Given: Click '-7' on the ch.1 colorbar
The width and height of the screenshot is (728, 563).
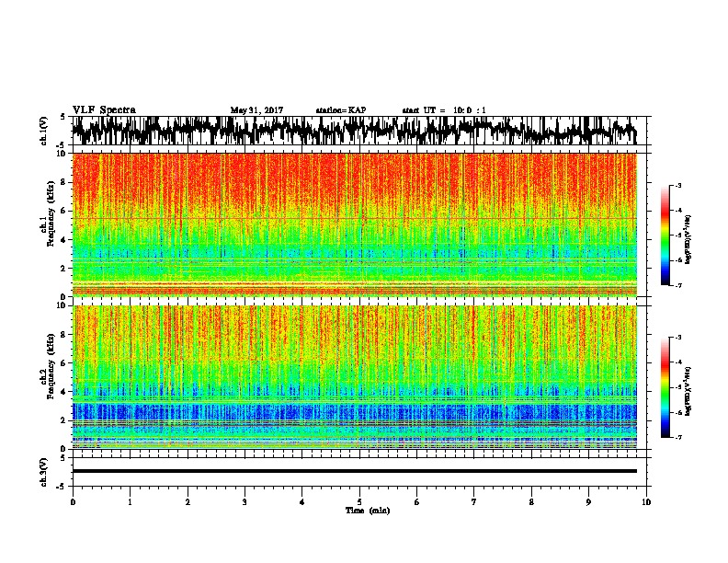Looking at the screenshot, I should point(678,285).
